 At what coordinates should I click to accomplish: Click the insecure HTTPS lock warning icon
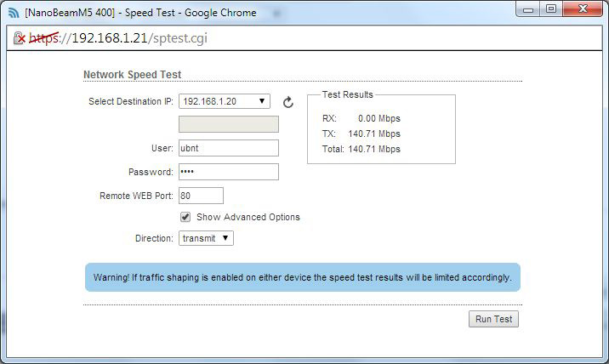click(x=19, y=38)
